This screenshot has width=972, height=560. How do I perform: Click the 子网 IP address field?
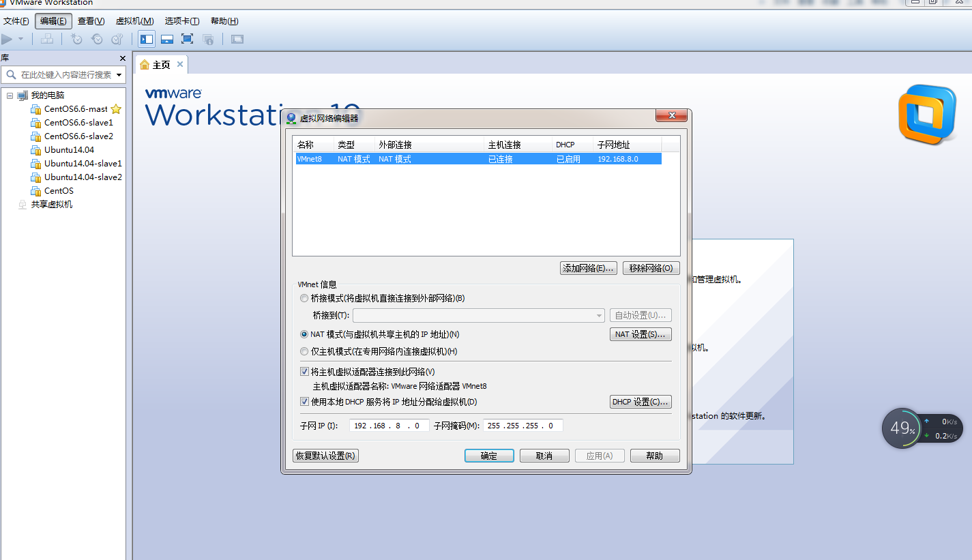(x=389, y=426)
